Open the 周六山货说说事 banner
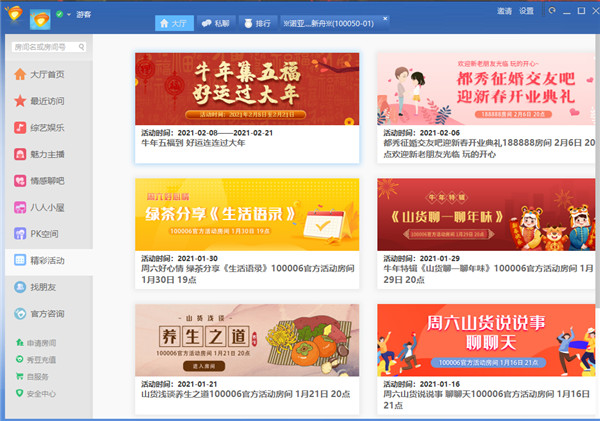This screenshot has height=421, width=600. point(486,340)
